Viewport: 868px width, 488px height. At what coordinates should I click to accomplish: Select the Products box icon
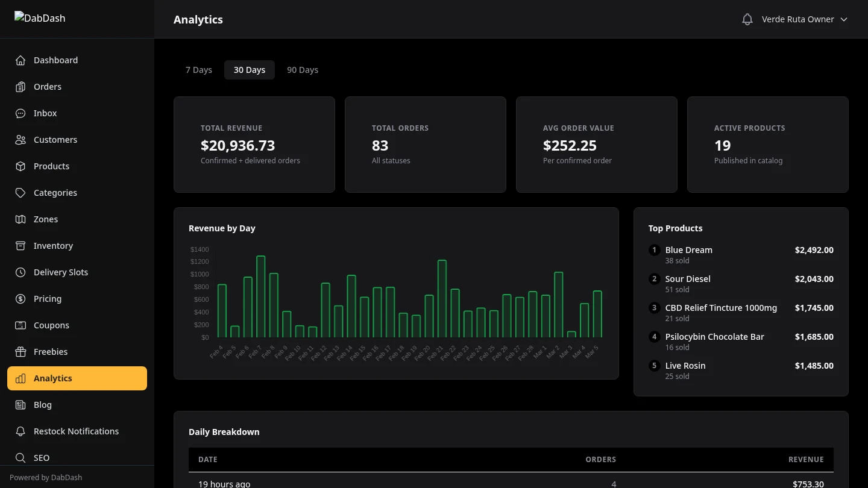(x=20, y=166)
